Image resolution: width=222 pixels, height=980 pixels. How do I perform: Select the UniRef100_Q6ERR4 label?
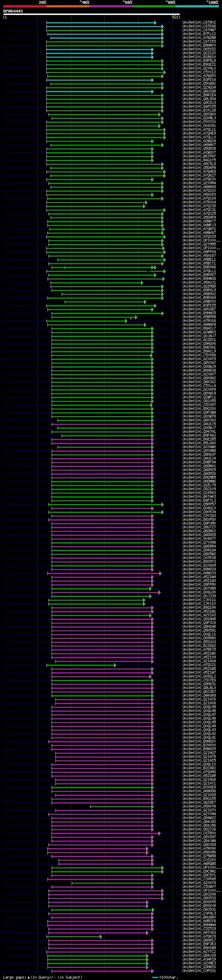(199, 546)
